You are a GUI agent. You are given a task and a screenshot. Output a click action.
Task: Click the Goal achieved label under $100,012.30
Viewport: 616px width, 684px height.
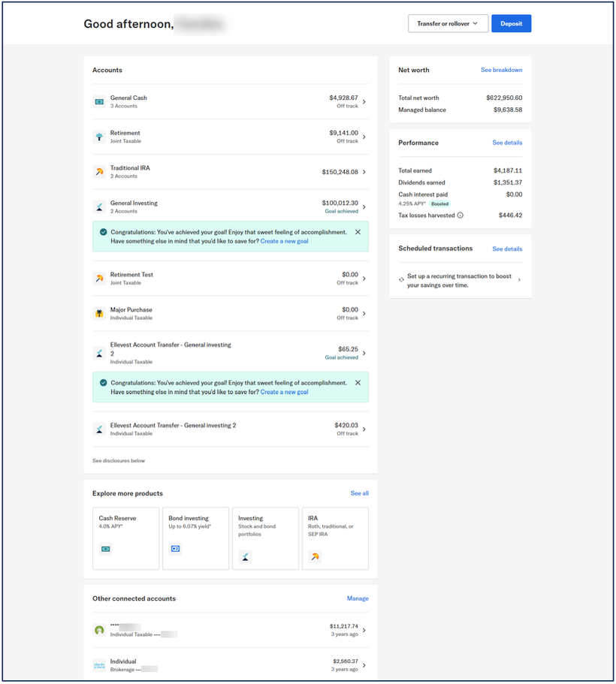(x=341, y=211)
